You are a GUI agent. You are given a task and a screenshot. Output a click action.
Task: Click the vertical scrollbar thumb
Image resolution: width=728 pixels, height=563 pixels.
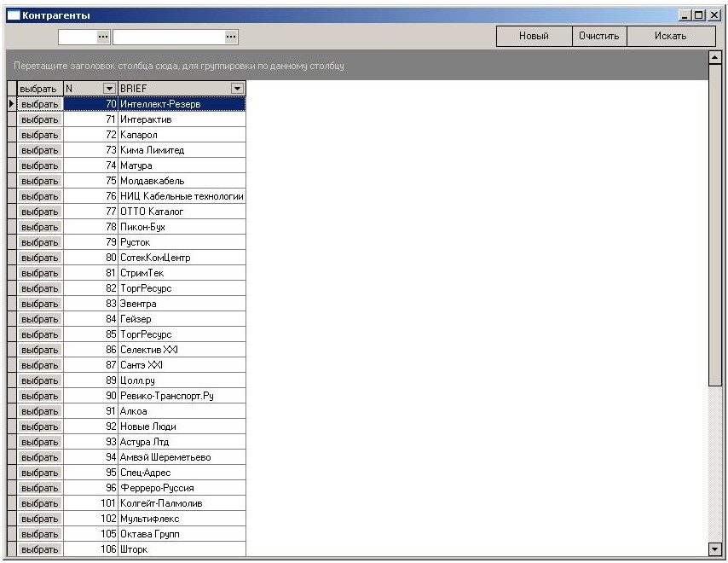(715, 222)
